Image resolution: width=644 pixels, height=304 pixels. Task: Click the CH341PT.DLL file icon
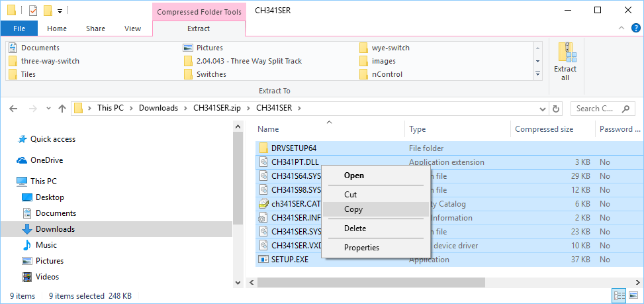coord(263,162)
